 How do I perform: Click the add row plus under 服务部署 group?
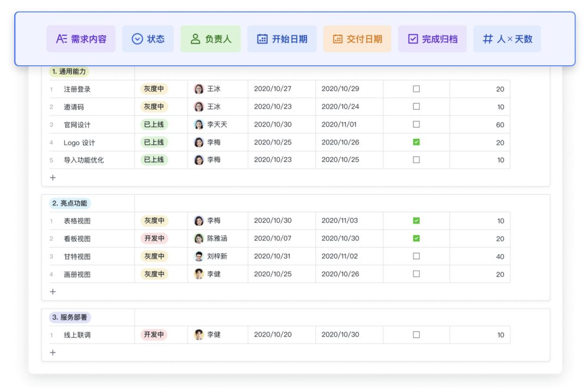pyautogui.click(x=53, y=353)
